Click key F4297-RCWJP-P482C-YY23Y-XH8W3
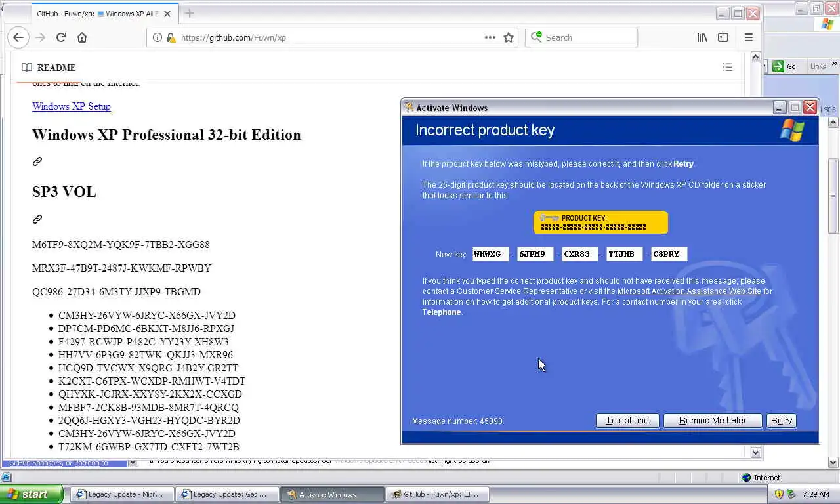Screen dimensions: 840x504 pyautogui.click(x=144, y=342)
